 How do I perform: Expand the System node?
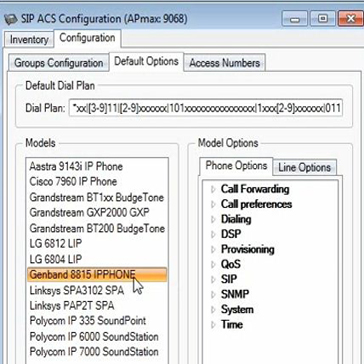213,310
